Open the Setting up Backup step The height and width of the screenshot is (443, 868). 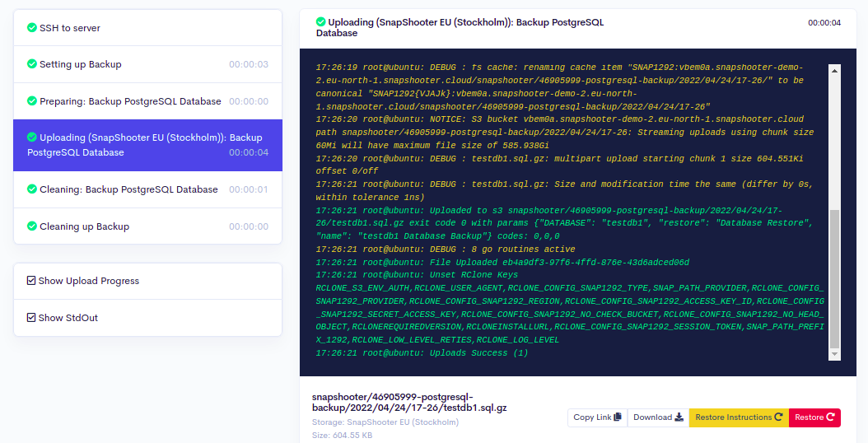point(147,64)
